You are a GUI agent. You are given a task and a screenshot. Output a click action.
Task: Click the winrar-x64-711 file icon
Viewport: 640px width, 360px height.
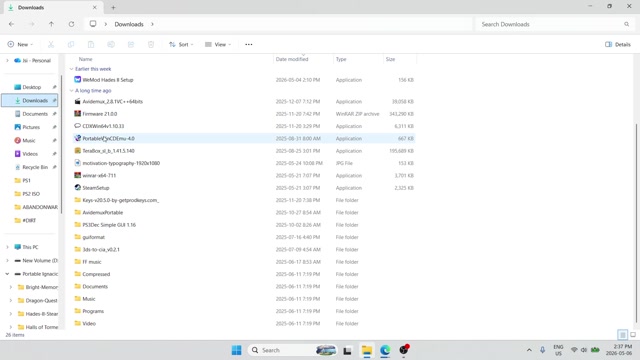(x=78, y=175)
